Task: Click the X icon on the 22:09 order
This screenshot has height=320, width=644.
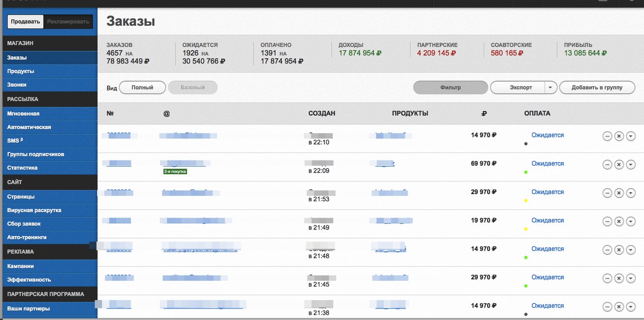Action: tap(619, 165)
